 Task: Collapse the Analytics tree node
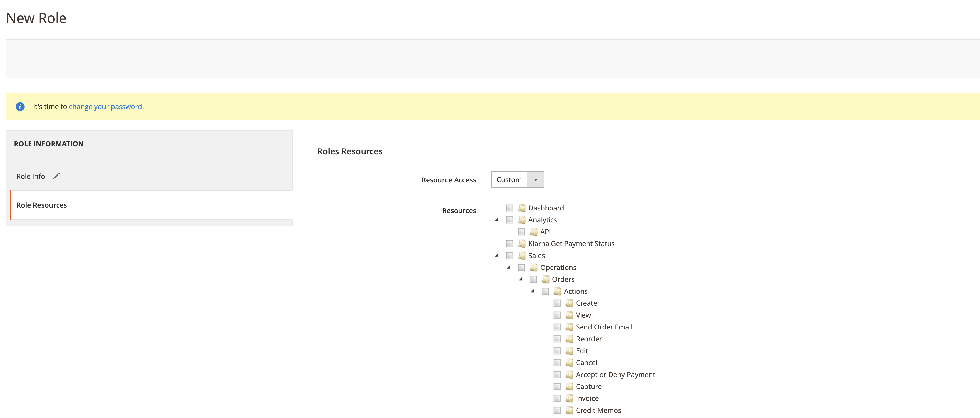pyautogui.click(x=496, y=219)
